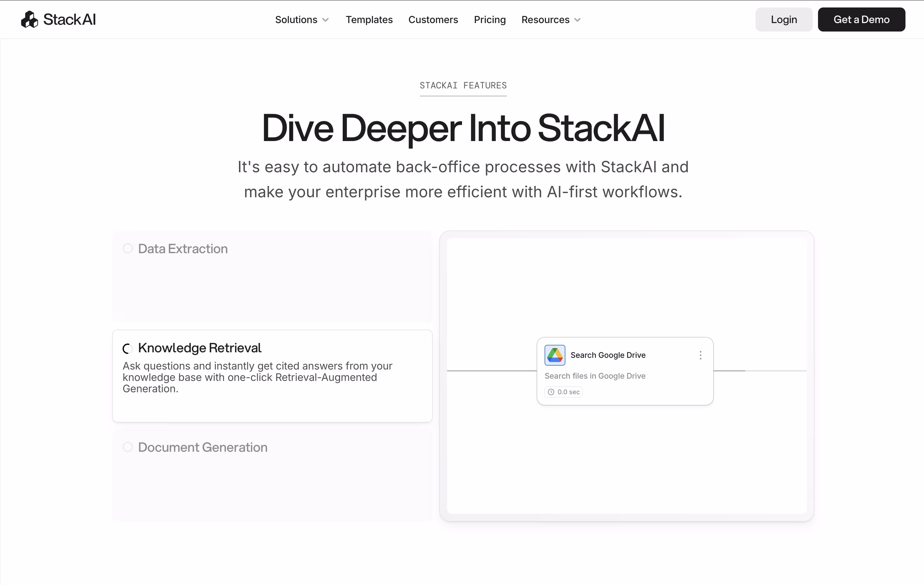Viewport: 924px width, 585px height.
Task: Click the Google Drive icon on node card
Action: click(554, 355)
